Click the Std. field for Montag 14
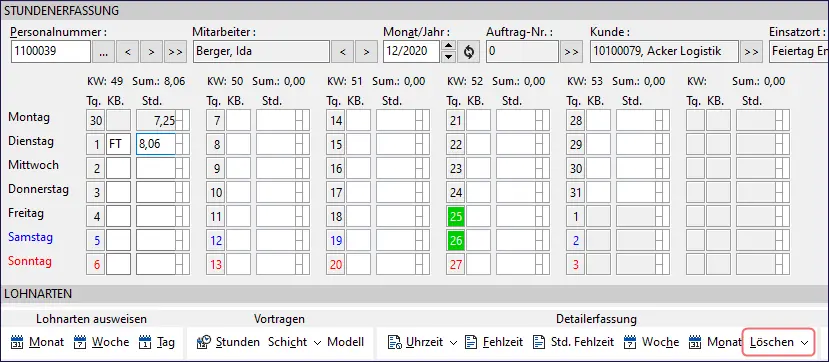Viewport: 829px width, 362px height. 396,120
